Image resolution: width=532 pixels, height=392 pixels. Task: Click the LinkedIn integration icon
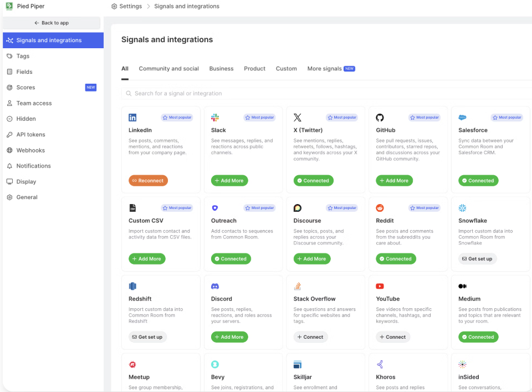tap(132, 117)
